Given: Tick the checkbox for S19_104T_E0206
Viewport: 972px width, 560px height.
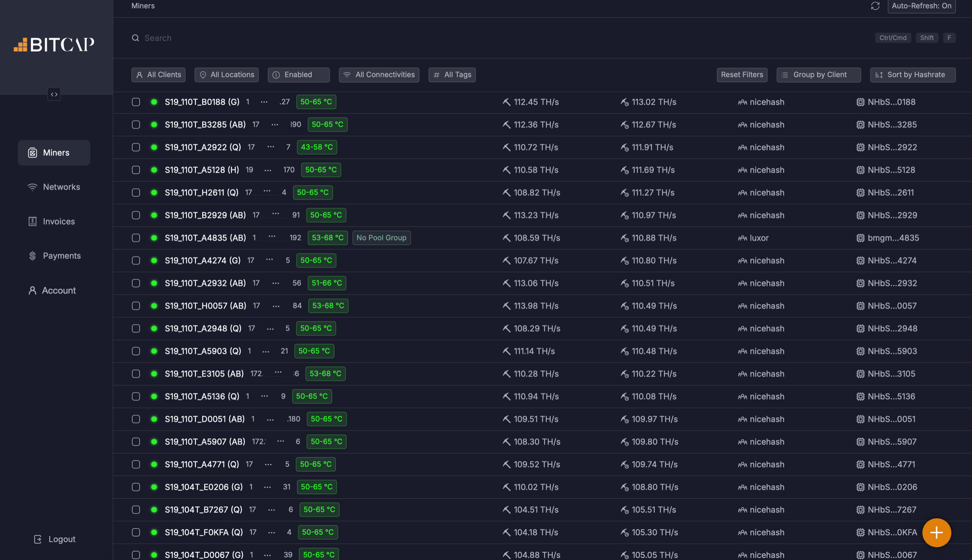Looking at the screenshot, I should [136, 487].
